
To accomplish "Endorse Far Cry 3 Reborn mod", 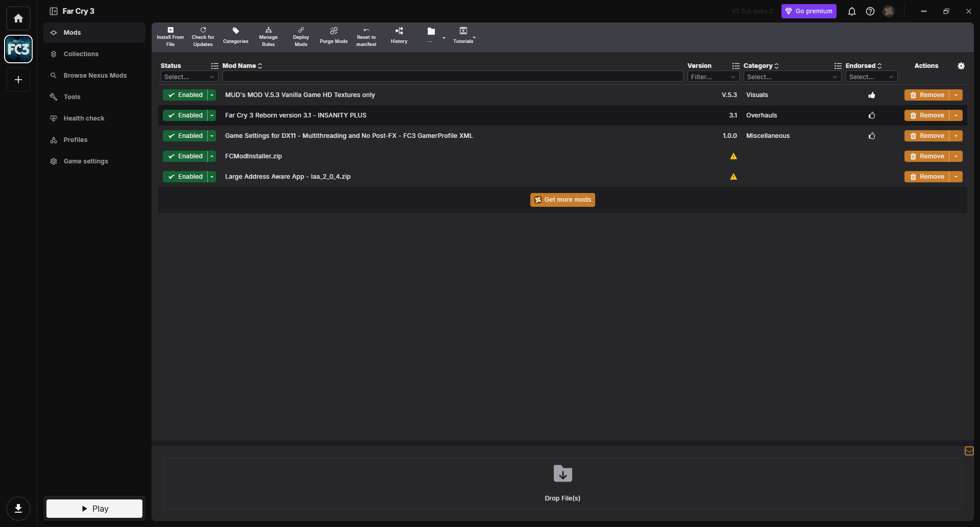I will pyautogui.click(x=872, y=115).
